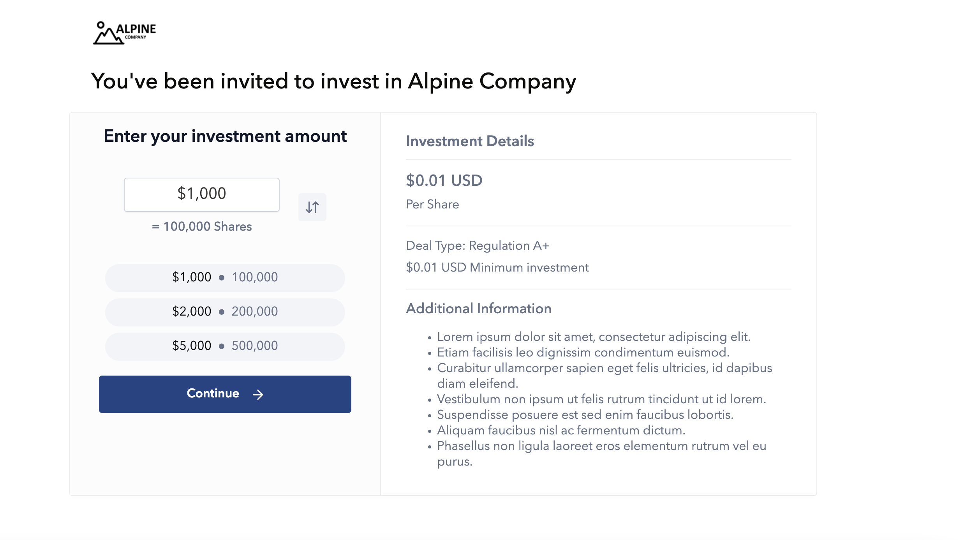This screenshot has width=980, height=540.
Task: Toggle the dollars/shares swap arrows icon
Action: (x=312, y=207)
